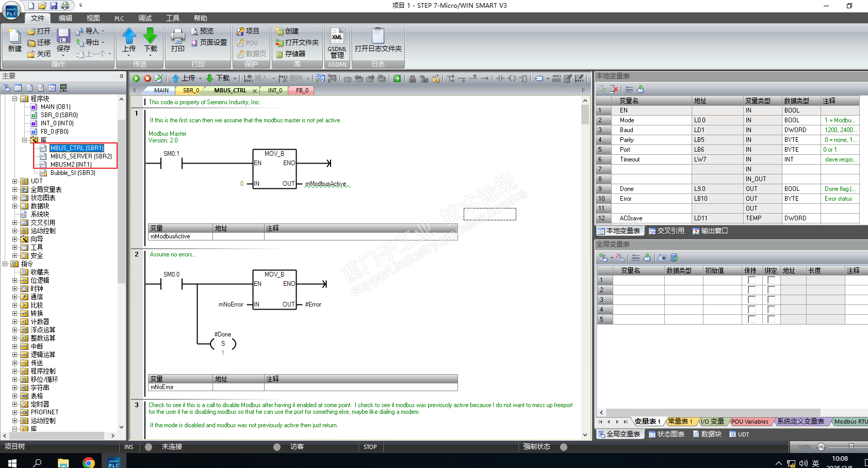This screenshot has height=468, width=868.
Task: Click the Compile icon in editor toolbar
Action: [159, 78]
